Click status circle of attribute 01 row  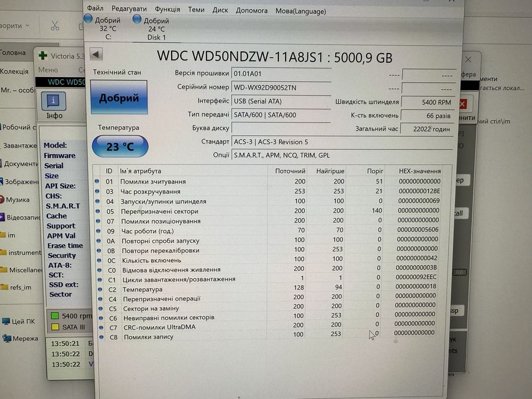[x=97, y=181]
